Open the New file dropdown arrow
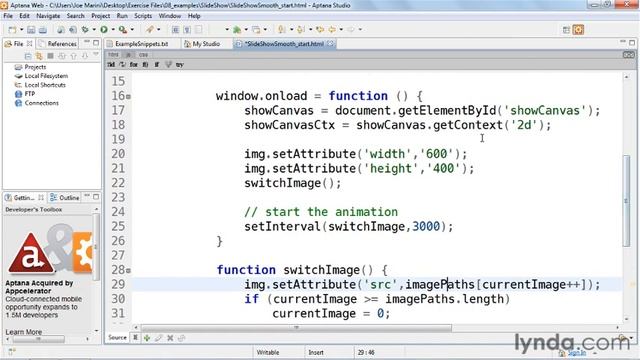 (x=21, y=29)
